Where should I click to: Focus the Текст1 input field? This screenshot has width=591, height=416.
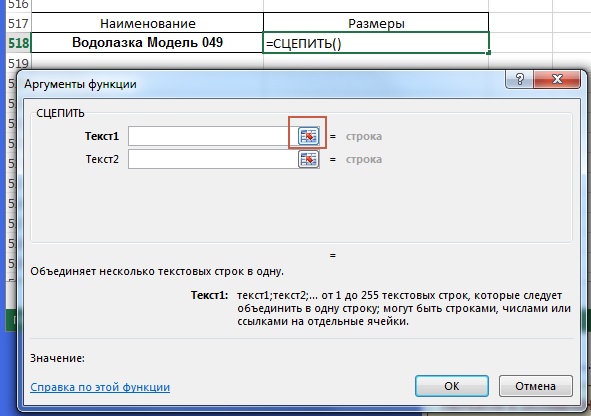[213, 136]
